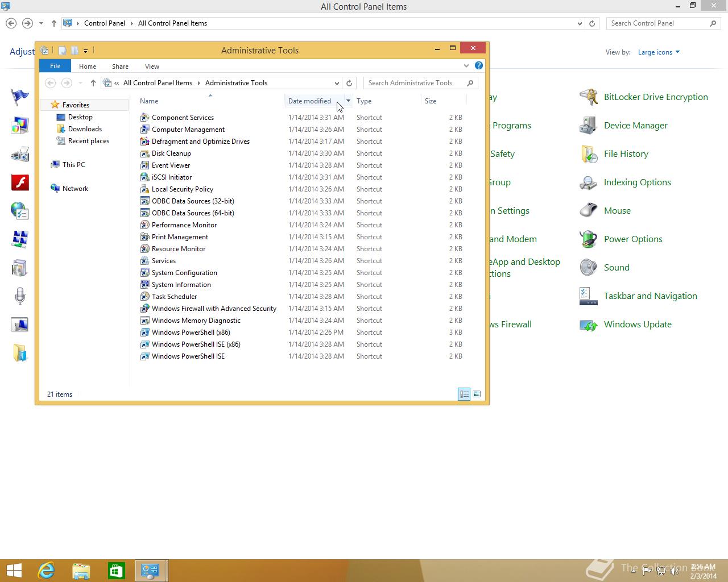Viewport: 728px width, 582px height.
Task: Open Sound settings icon
Action: pyautogui.click(x=589, y=268)
